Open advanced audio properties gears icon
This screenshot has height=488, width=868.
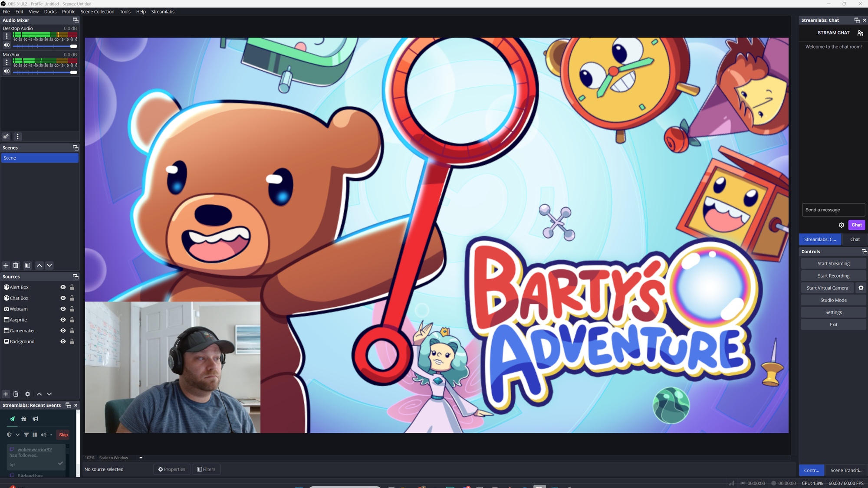(x=6, y=137)
